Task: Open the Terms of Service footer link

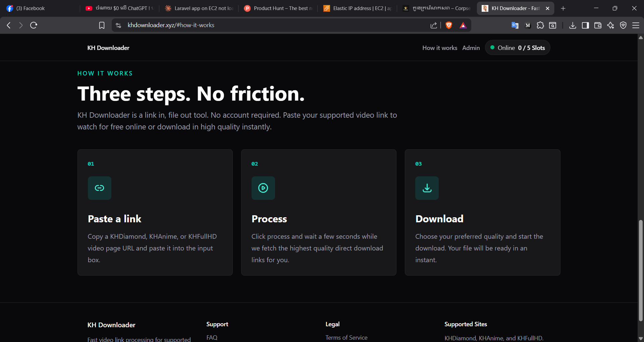Action: click(x=346, y=338)
